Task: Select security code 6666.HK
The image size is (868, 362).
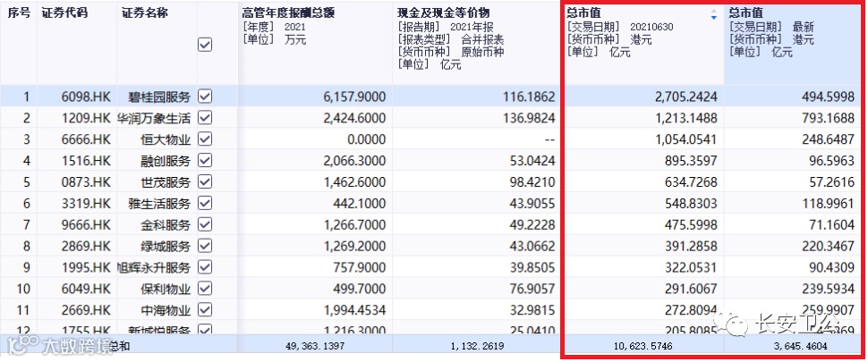Action: pyautogui.click(x=87, y=139)
